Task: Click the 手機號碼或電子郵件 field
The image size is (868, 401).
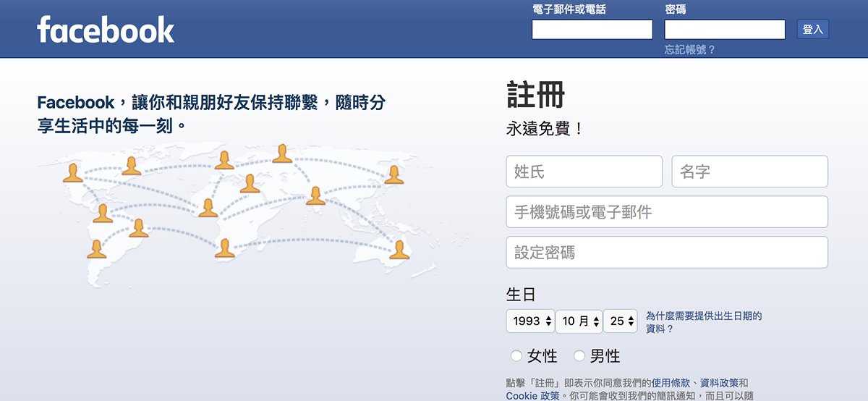Action: pyautogui.click(x=667, y=212)
